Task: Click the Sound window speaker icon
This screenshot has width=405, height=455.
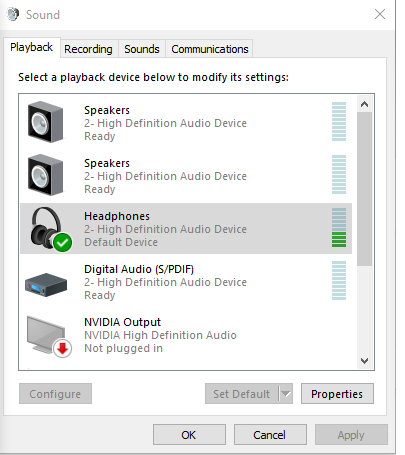Action: tap(13, 14)
